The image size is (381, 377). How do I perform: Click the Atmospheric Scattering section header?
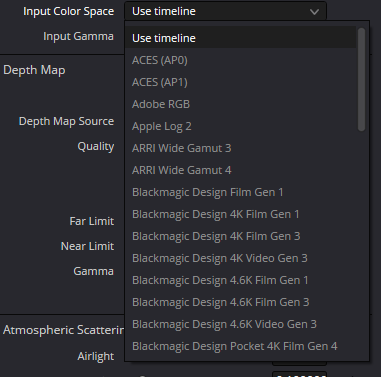coord(63,330)
